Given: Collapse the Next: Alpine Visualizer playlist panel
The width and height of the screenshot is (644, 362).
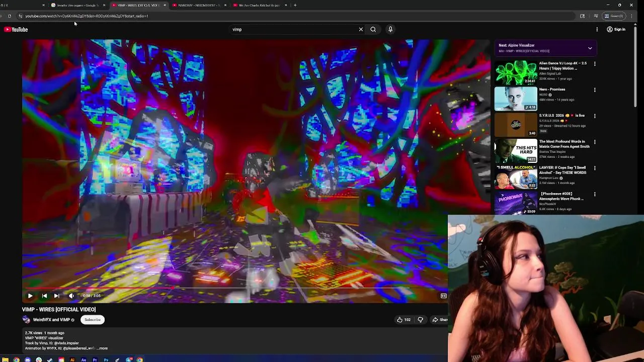Looking at the screenshot, I should pyautogui.click(x=590, y=48).
